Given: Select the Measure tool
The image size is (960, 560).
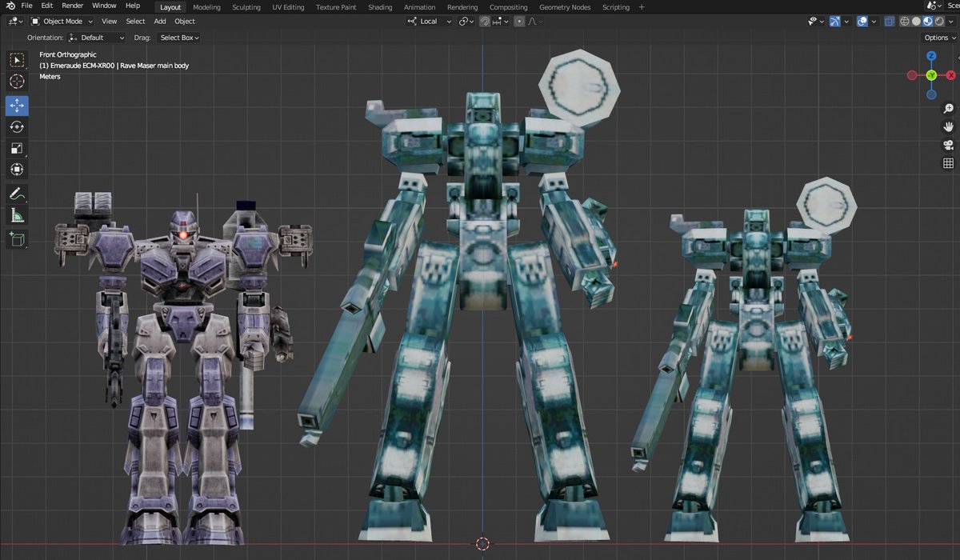Looking at the screenshot, I should [x=17, y=215].
